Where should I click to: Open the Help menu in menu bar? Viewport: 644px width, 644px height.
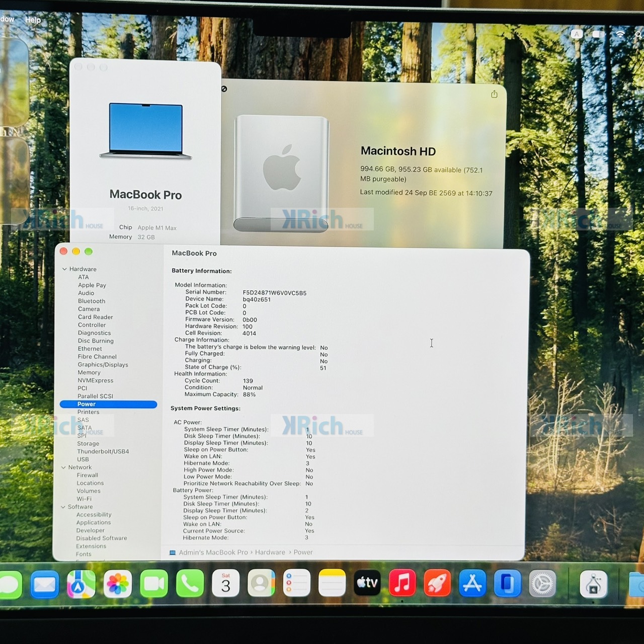pyautogui.click(x=33, y=20)
